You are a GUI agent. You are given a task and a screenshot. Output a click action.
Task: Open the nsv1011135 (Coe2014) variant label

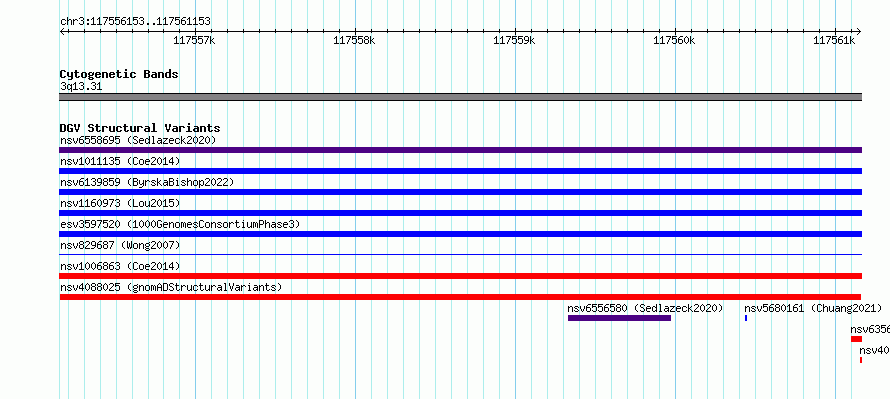point(120,161)
